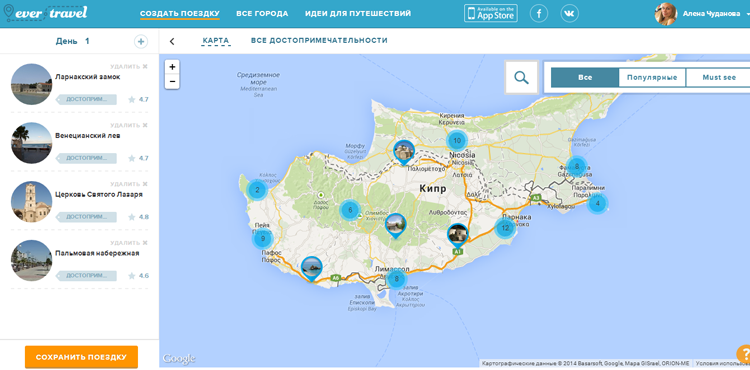This screenshot has width=750, height=370.
Task: Switch to "Все достопримечательности" tab
Action: [319, 41]
